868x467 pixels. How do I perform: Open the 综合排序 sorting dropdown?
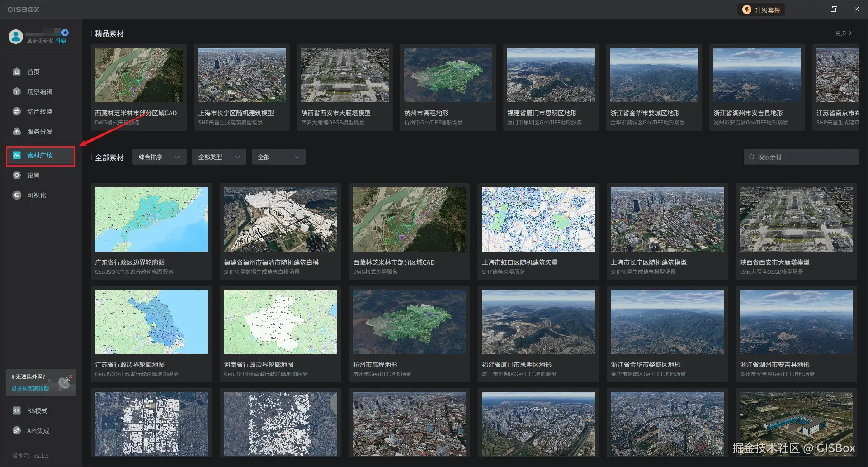(x=160, y=157)
